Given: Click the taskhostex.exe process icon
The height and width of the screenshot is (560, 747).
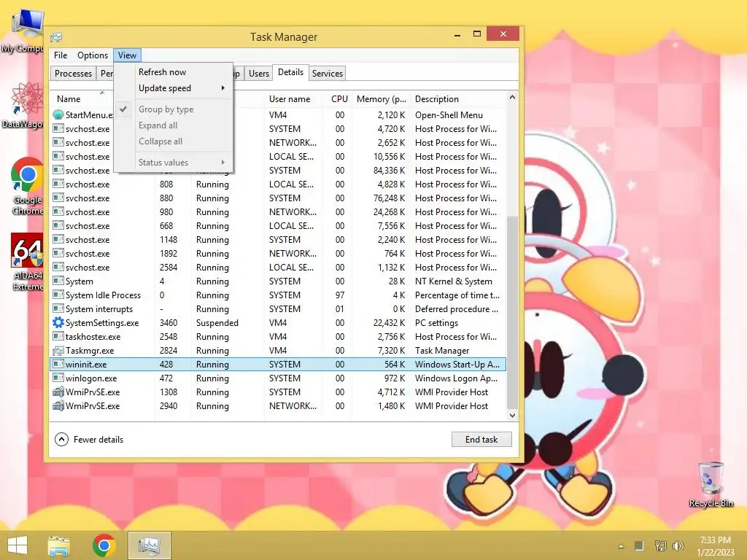Looking at the screenshot, I should tap(58, 337).
